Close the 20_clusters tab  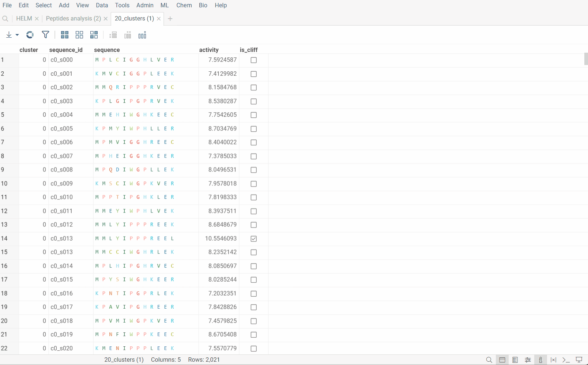pos(159,18)
